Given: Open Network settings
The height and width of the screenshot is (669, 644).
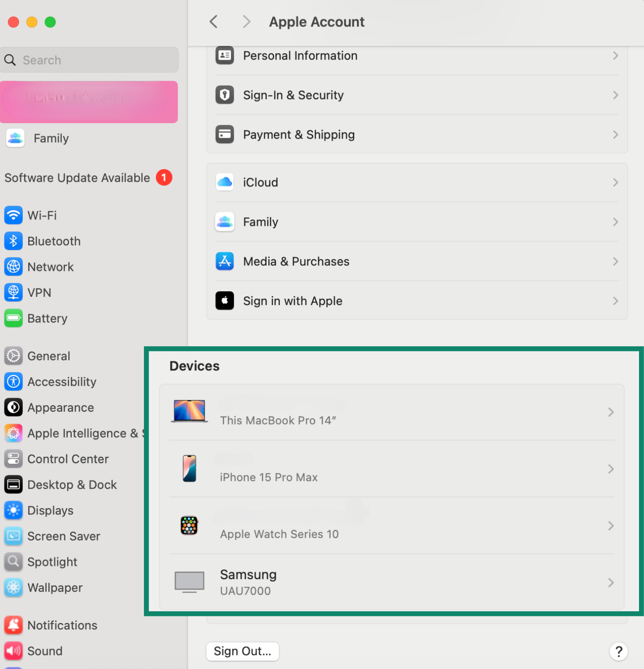Looking at the screenshot, I should [50, 267].
